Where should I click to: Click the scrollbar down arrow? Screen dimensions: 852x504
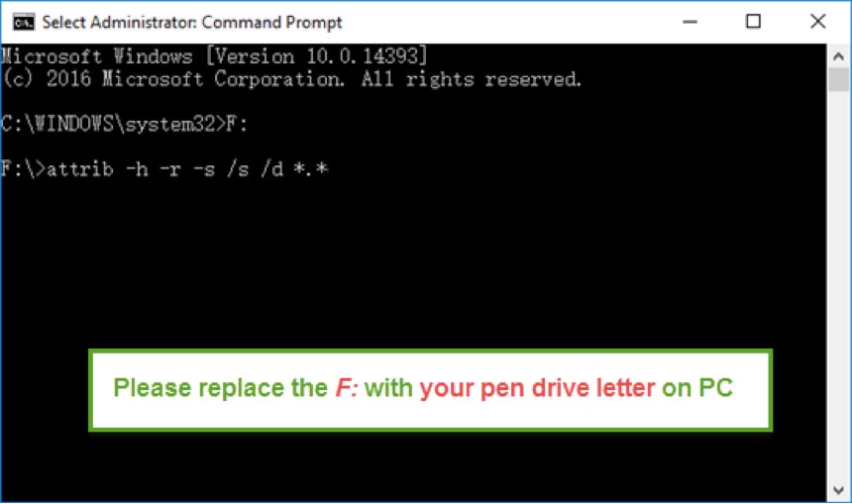tap(838, 490)
